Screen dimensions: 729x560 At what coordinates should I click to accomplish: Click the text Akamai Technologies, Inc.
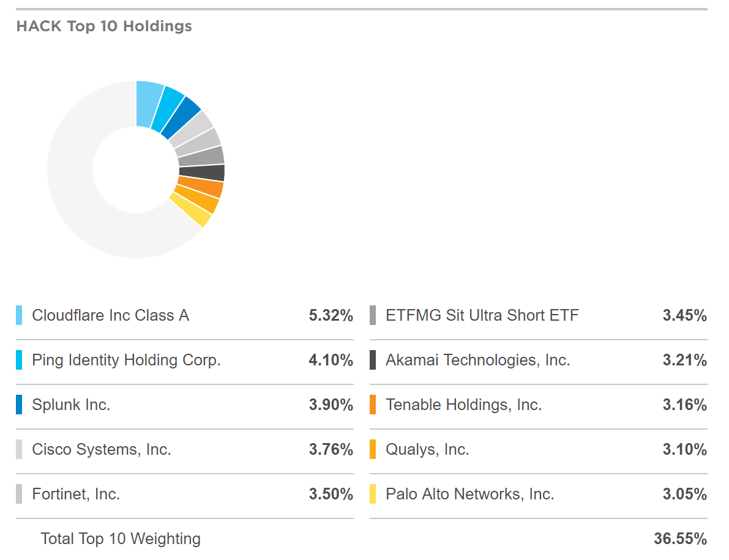[478, 360]
